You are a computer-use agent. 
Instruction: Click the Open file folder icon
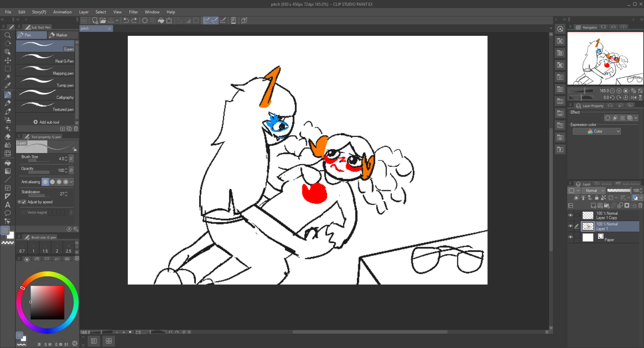[103, 20]
